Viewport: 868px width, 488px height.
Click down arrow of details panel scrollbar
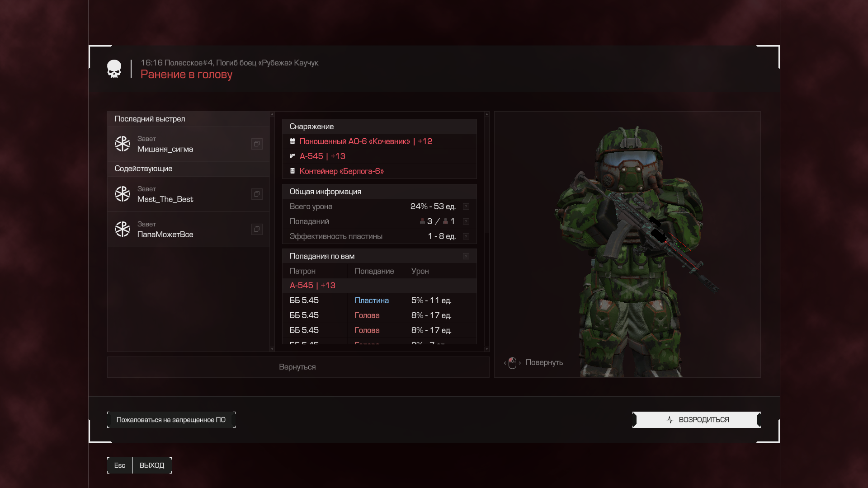coord(486,349)
